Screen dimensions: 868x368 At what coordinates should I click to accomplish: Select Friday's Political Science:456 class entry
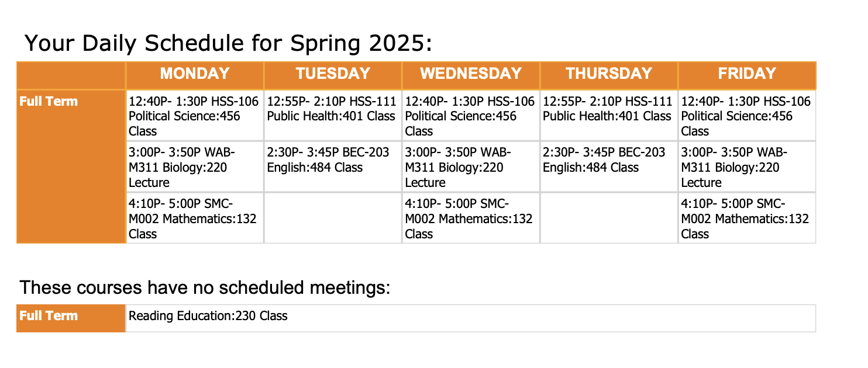click(x=746, y=116)
